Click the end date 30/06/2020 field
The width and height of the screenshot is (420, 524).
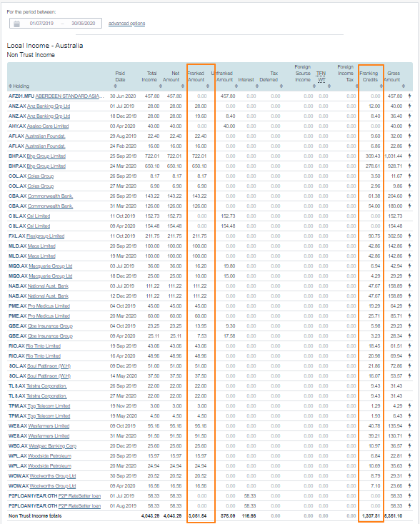84,24
